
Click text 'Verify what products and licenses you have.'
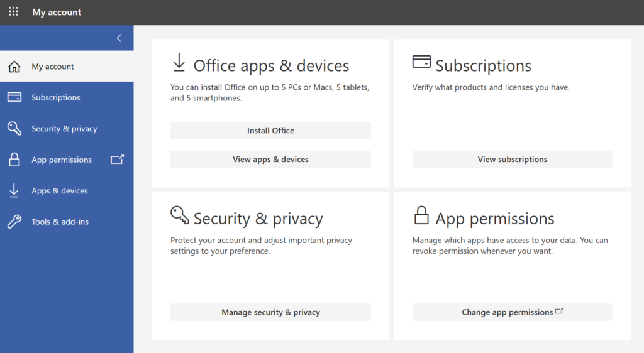tap(491, 87)
